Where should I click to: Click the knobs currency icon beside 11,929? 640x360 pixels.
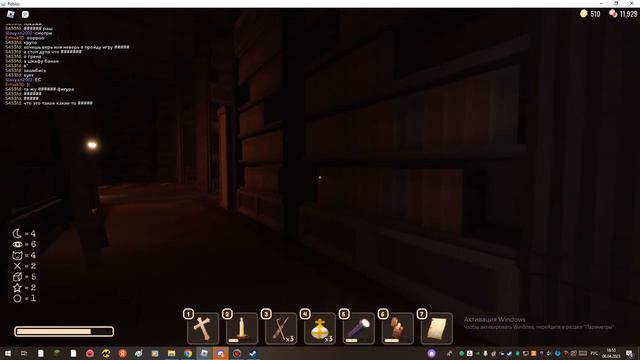pos(613,13)
